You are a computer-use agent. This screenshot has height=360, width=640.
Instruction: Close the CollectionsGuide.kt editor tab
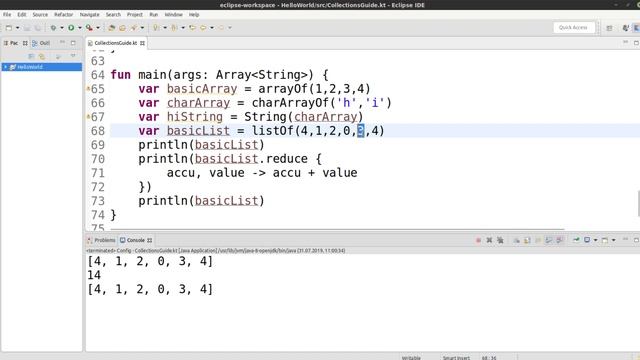pos(142,43)
